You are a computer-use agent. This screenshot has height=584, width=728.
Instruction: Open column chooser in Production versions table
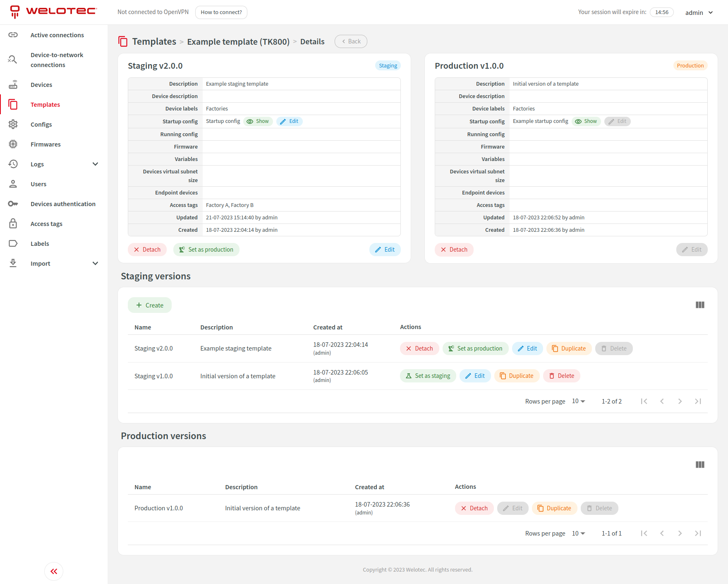(700, 465)
